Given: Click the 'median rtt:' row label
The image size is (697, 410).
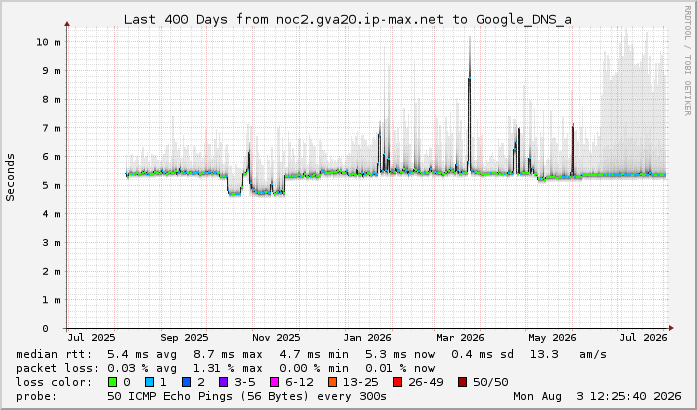Looking at the screenshot, I should coord(54,354).
